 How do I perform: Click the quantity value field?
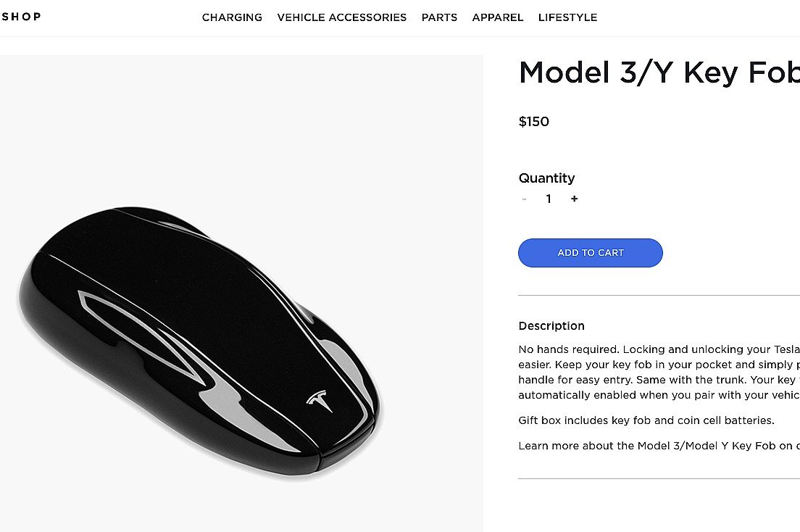click(549, 199)
